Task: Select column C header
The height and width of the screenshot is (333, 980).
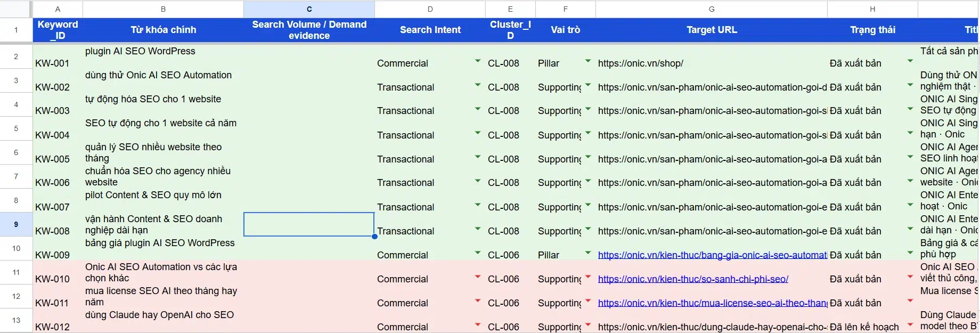Action: (309, 9)
